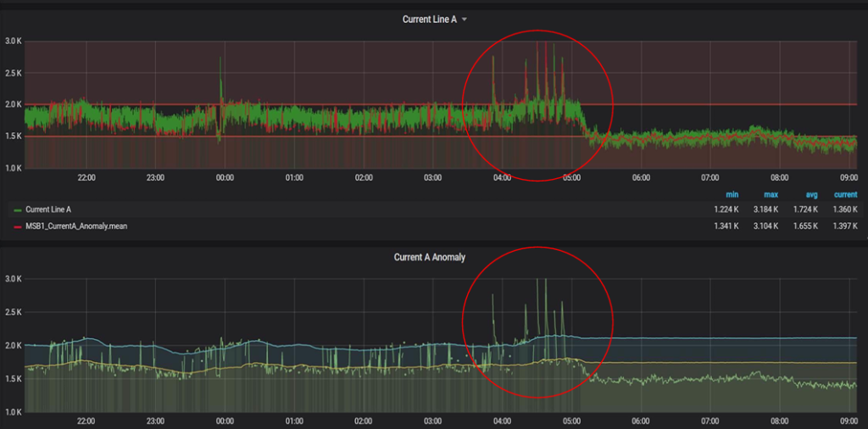868x429 pixels.
Task: Click the 22:00 label on the top chart axis
Action: pyautogui.click(x=86, y=178)
